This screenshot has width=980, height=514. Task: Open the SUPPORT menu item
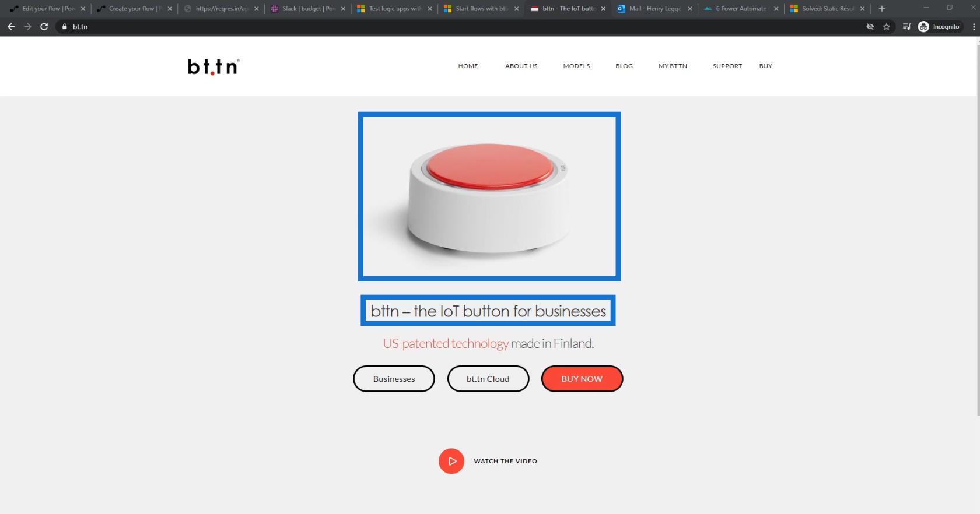727,66
